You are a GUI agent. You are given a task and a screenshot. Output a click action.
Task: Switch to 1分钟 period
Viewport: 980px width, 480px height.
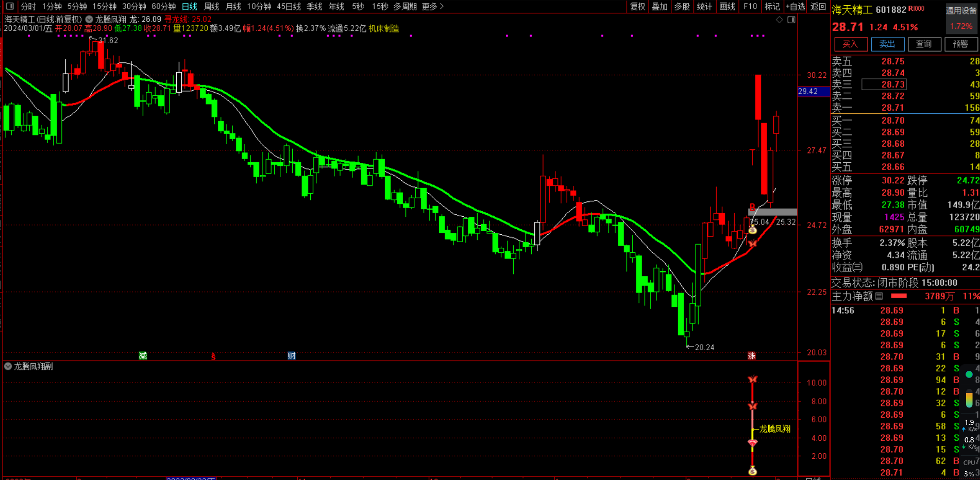(x=52, y=6)
